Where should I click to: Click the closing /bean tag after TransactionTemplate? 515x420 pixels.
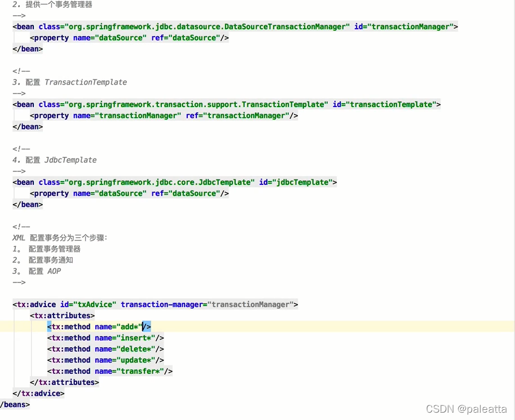(28, 127)
